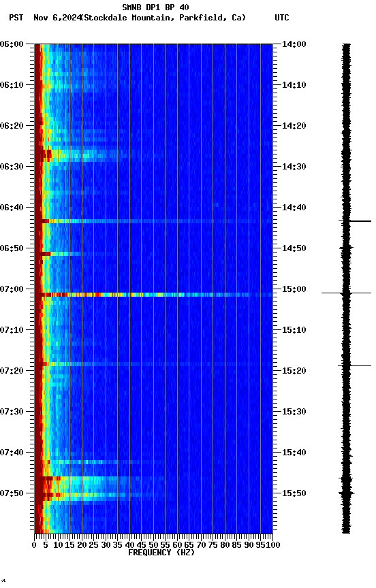Click the 14:20 UTC time label
376x588 pixels.
(294, 126)
